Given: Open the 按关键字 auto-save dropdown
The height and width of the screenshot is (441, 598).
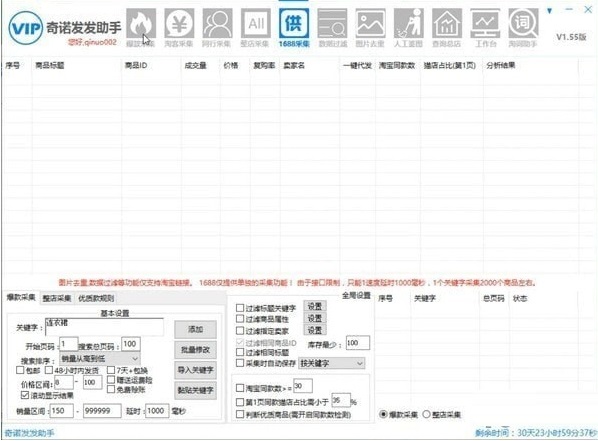Looking at the screenshot, I should 331,363.
